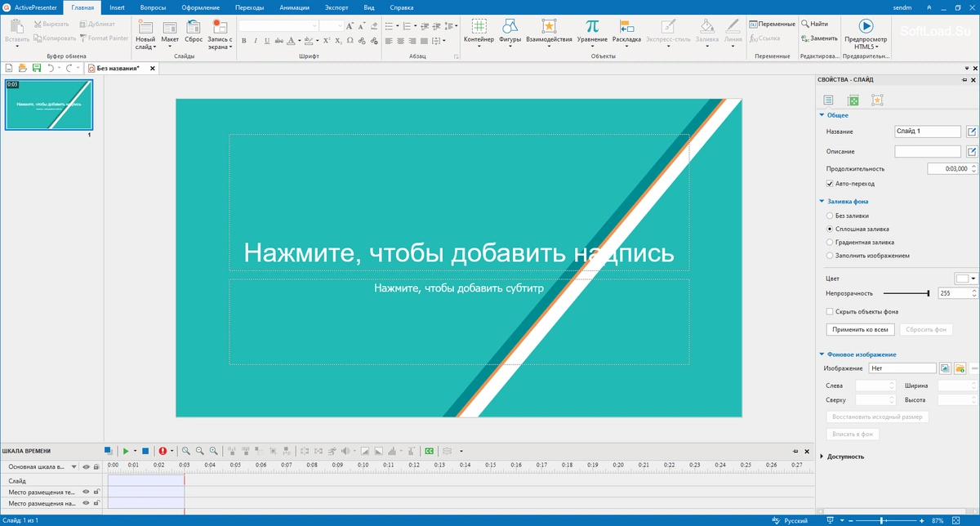980x526 pixels.
Task: Click the Контейнер container icon
Action: point(479,26)
